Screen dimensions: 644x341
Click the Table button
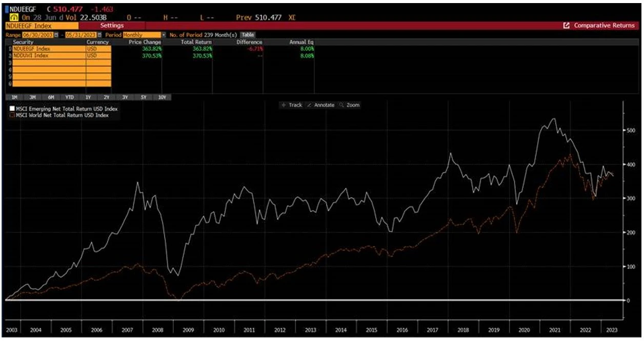coord(248,35)
